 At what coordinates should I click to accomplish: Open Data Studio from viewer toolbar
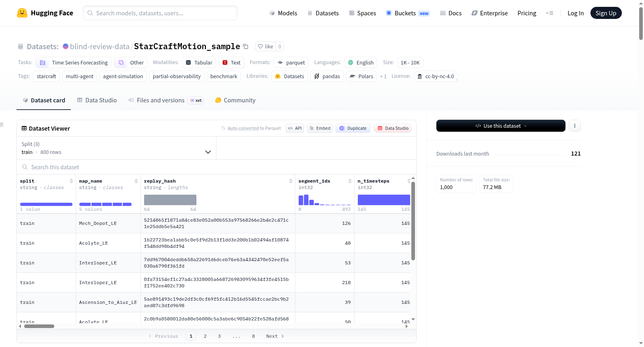(x=393, y=128)
